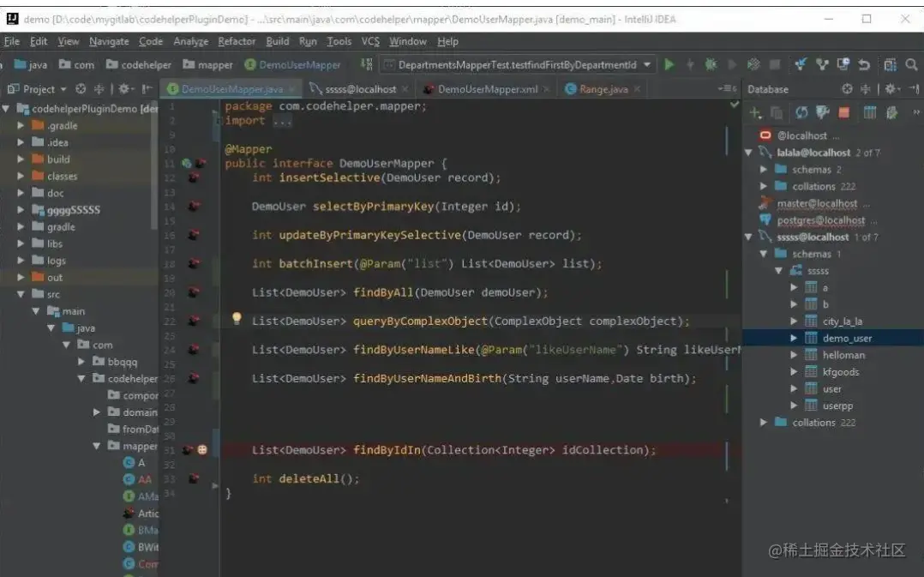The width and height of the screenshot is (924, 577).
Task: Expand collations 222 under sssss@localhost
Action: coord(764,423)
